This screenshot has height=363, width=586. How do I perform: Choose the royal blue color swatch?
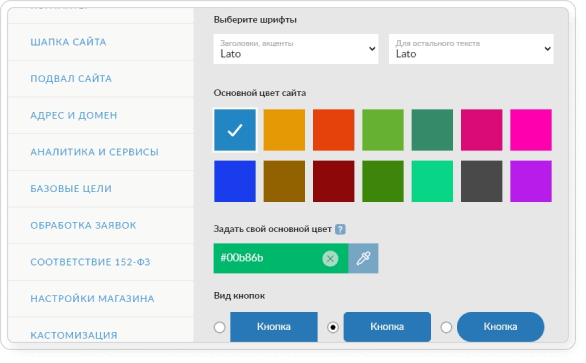[x=235, y=181]
